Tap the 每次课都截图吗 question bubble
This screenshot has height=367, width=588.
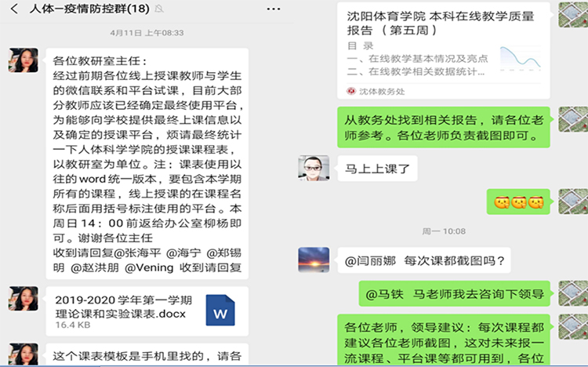coord(424,260)
